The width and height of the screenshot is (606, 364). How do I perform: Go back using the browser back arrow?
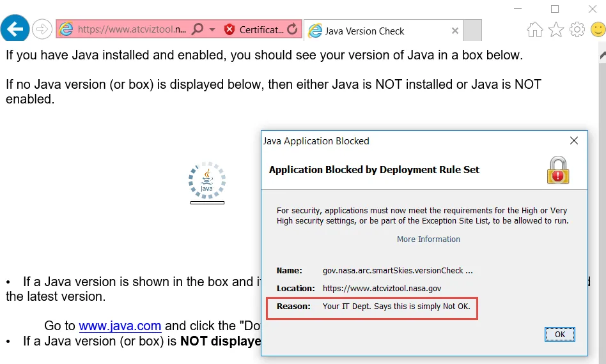pos(15,29)
